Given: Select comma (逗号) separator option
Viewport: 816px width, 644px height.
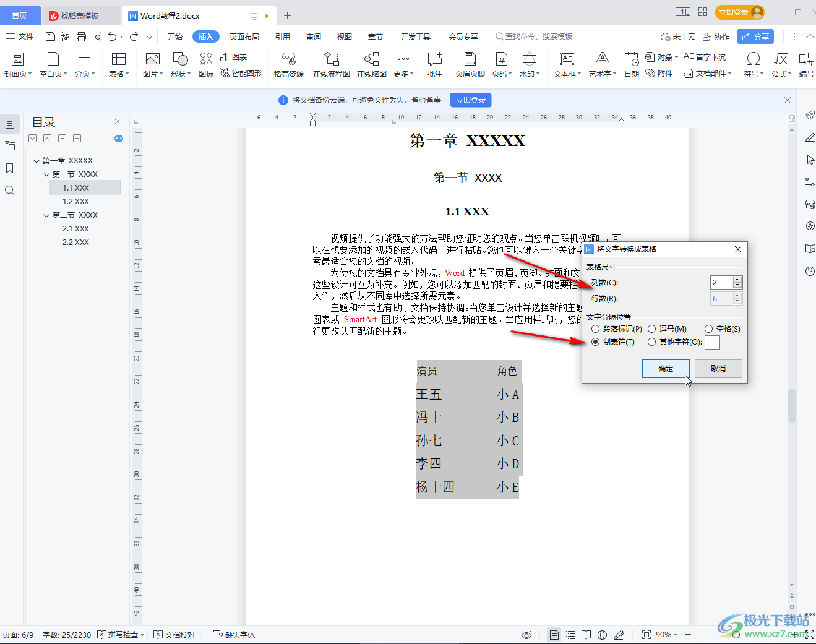Looking at the screenshot, I should [x=667, y=329].
